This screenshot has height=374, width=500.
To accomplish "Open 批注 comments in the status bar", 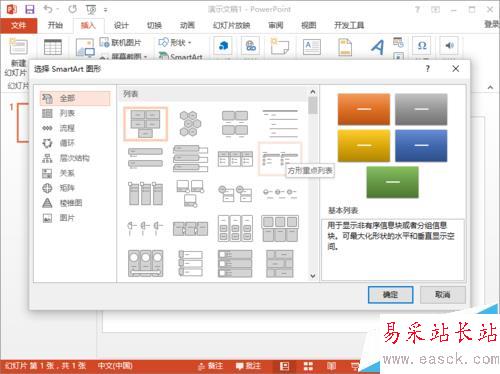I will point(248,366).
